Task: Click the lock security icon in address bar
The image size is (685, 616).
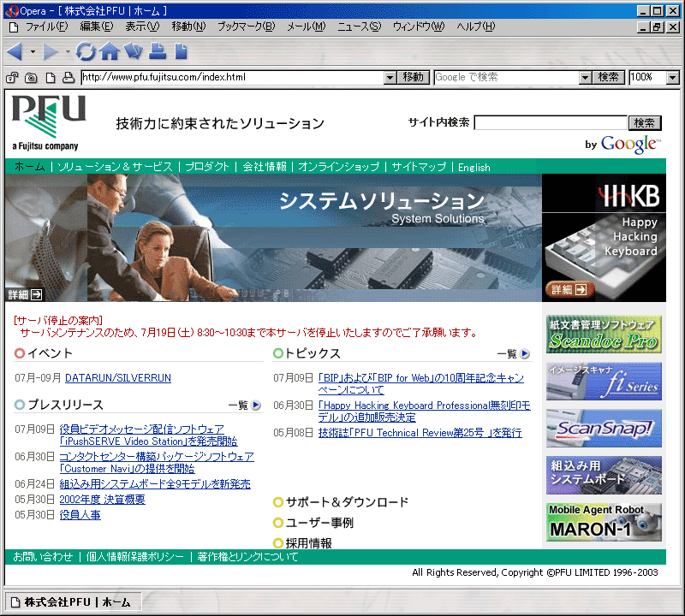Action: [12, 78]
